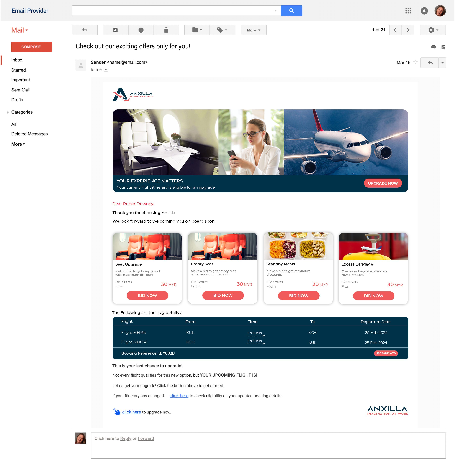Go to the next (older) email arrow
Image resolution: width=455 pixels, height=476 pixels.
point(408,30)
